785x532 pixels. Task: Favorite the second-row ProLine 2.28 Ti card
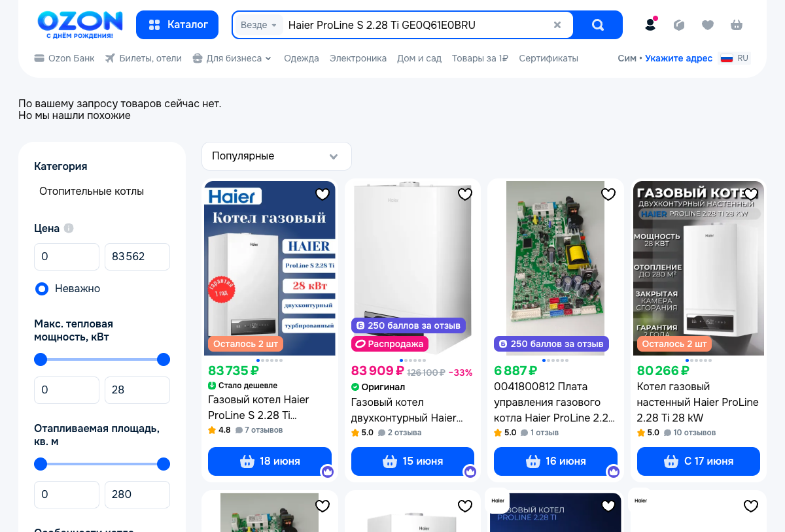pos(608,506)
